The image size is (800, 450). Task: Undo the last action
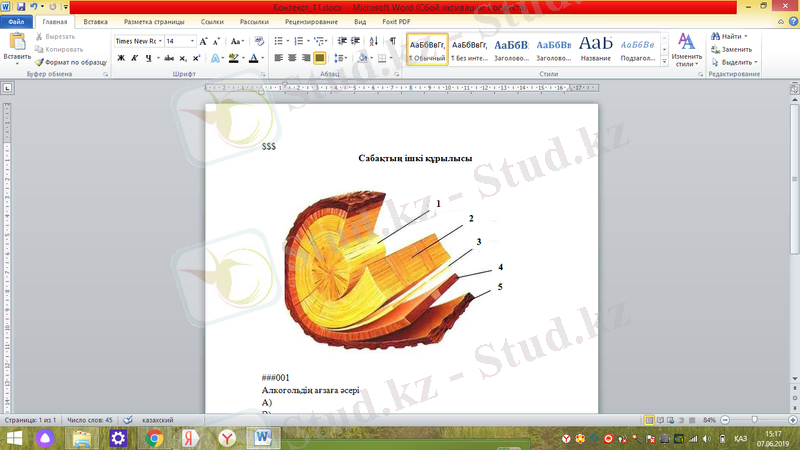click(34, 7)
